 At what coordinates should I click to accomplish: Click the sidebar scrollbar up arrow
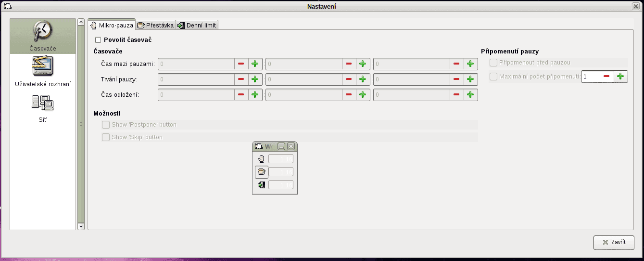(x=81, y=22)
